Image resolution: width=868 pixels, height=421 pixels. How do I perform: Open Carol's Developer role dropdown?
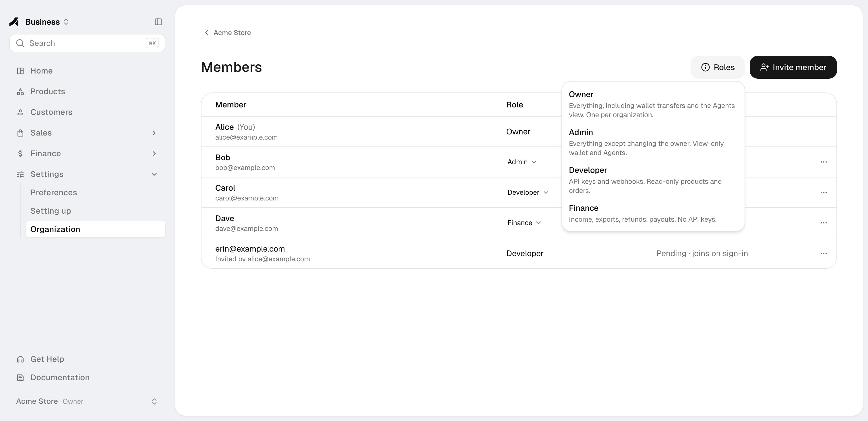click(528, 192)
